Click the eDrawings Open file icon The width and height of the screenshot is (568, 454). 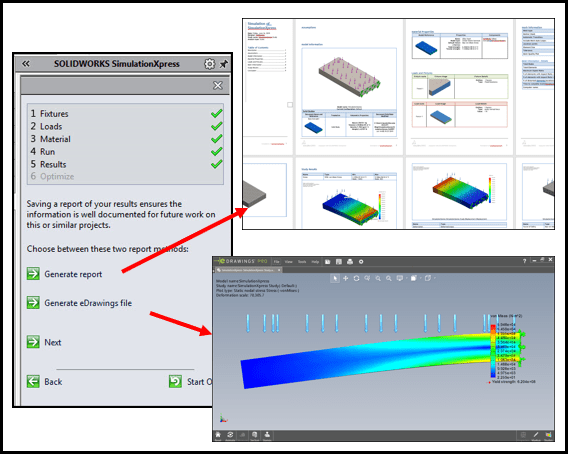click(327, 262)
